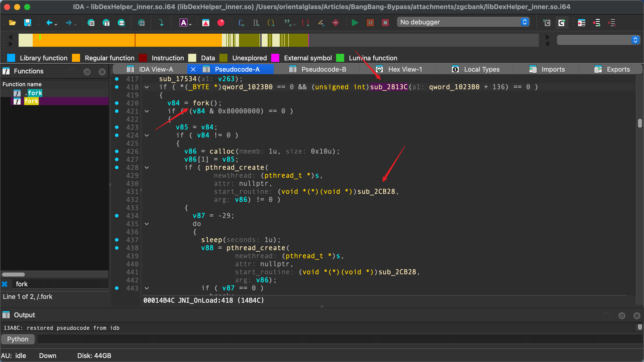Click the convert-to-code 'C' icon
644x362 pixels.
tap(241, 23)
